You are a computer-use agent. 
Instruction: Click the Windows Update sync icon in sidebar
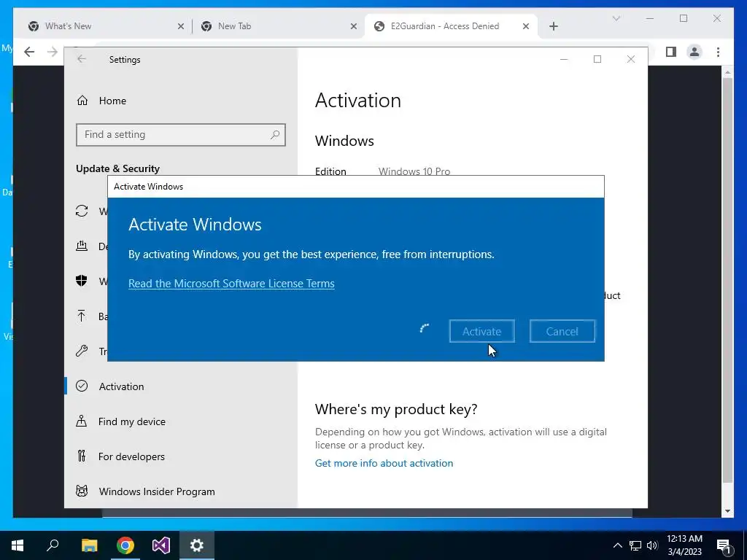coord(82,211)
